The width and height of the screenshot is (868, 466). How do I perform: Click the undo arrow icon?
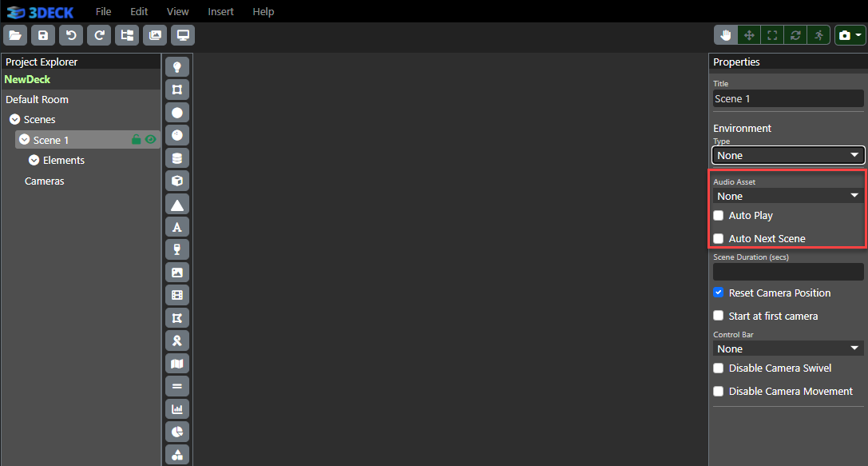pos(71,35)
